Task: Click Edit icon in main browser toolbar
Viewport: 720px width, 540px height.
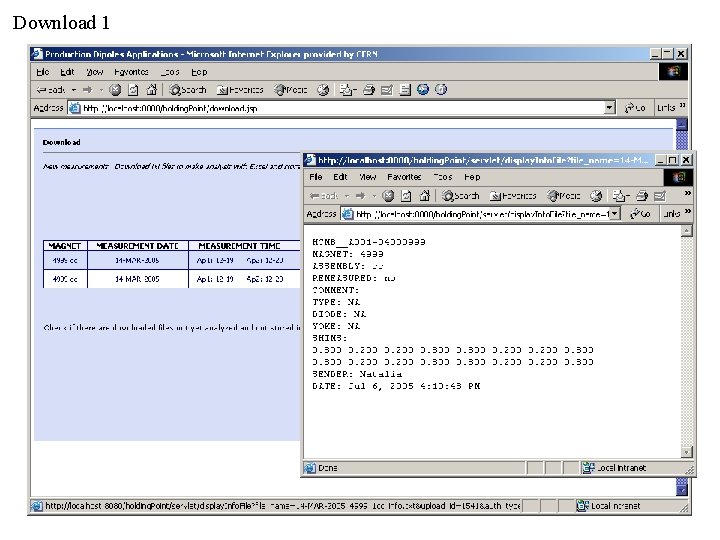Action: [x=387, y=90]
